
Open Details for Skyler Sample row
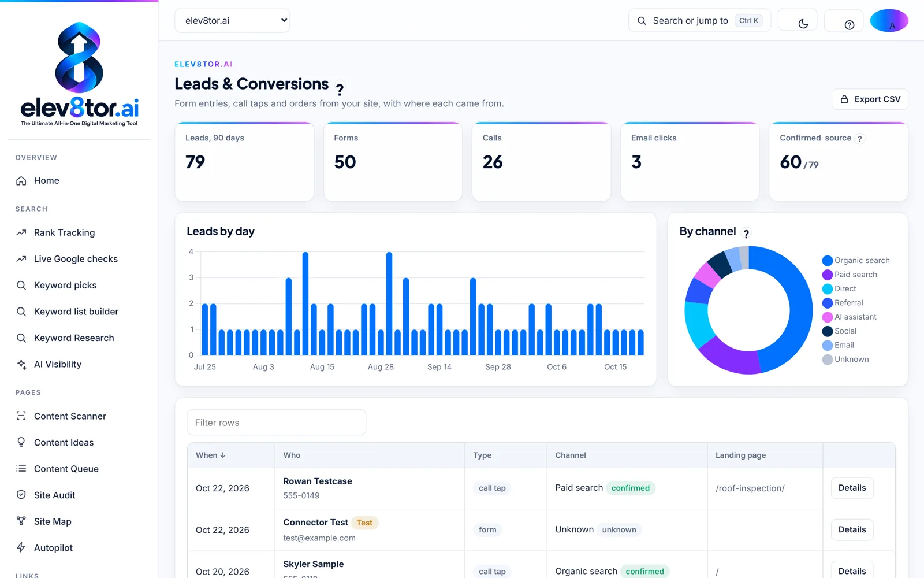[x=852, y=570]
